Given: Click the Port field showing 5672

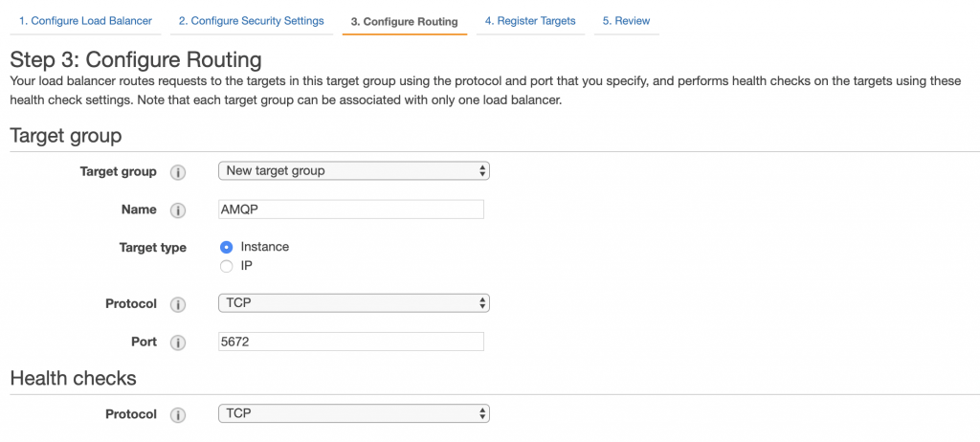Looking at the screenshot, I should [x=350, y=342].
